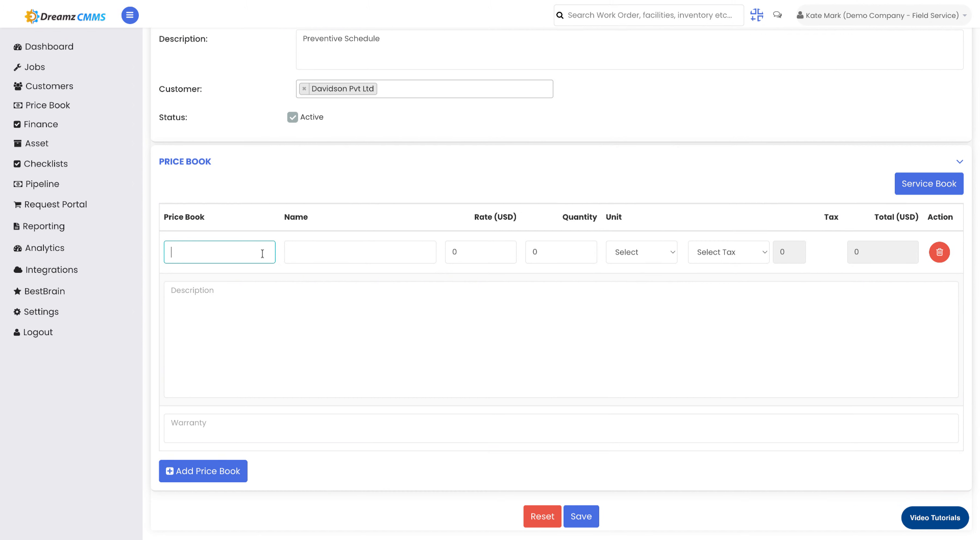Open the Unit Select dropdown
This screenshot has height=540, width=980.
pyautogui.click(x=642, y=252)
